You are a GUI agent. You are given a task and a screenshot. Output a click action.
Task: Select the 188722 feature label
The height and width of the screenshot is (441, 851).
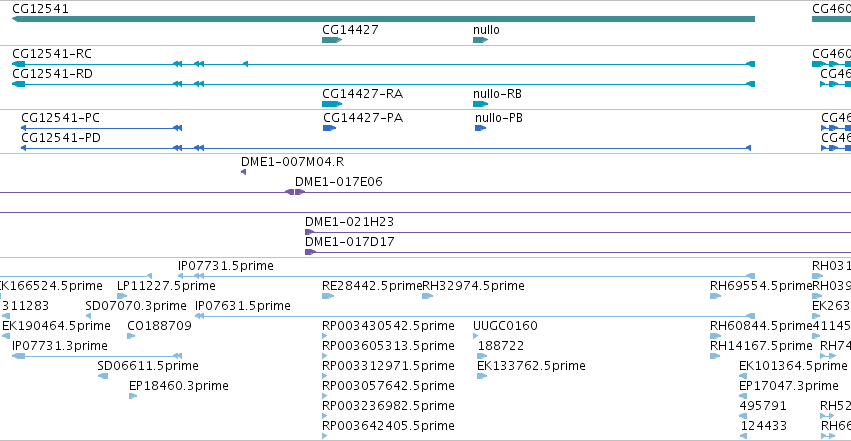click(500, 346)
